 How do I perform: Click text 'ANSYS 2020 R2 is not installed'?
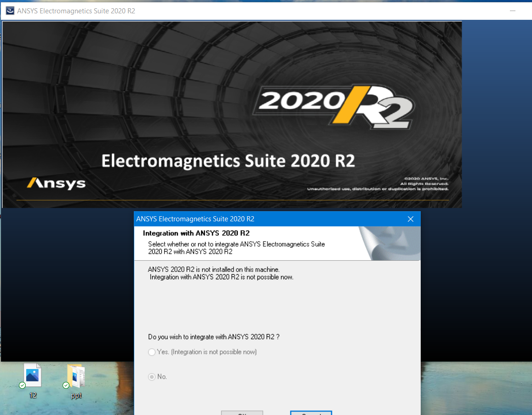click(214, 270)
